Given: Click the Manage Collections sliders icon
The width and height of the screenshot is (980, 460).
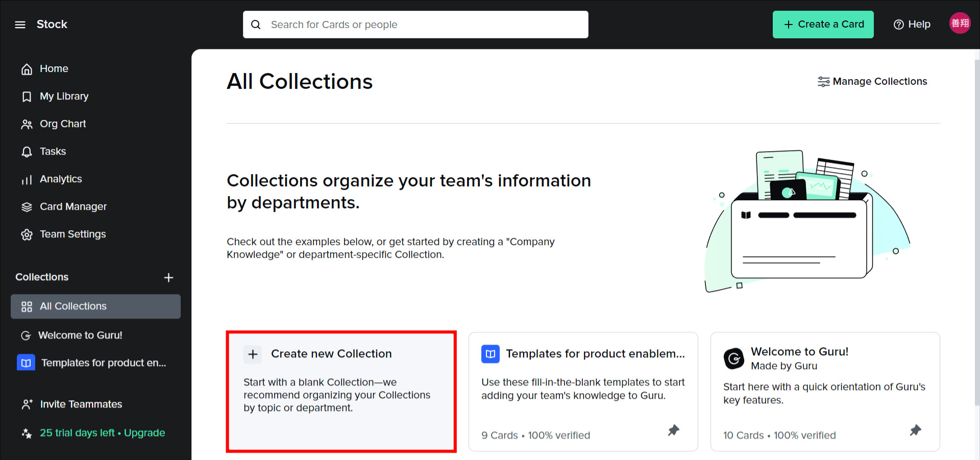Looking at the screenshot, I should pos(823,82).
